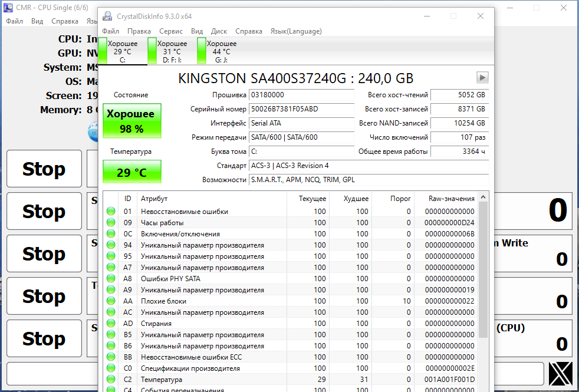The image size is (579, 392).
Task: Open the Вид menu in CrystalDiskInfo
Action: (x=197, y=31)
